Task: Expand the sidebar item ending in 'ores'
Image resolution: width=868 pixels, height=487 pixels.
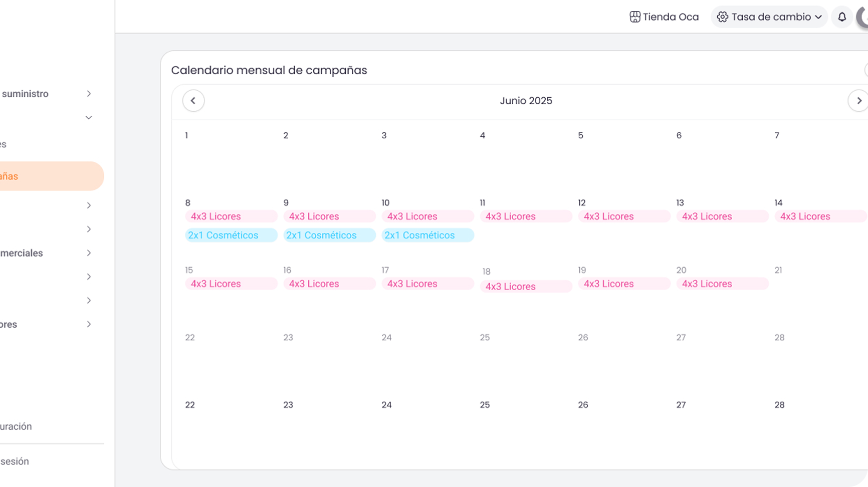Action: 89,324
